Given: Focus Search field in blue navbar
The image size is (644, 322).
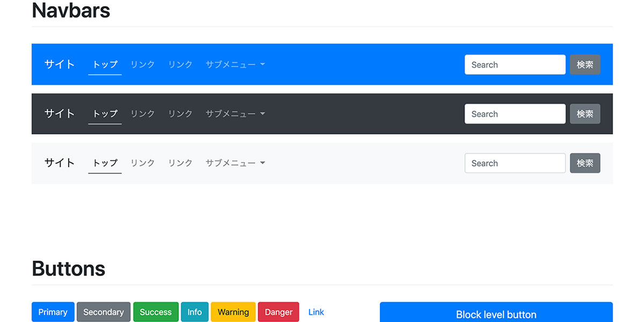Looking at the screenshot, I should [x=515, y=65].
